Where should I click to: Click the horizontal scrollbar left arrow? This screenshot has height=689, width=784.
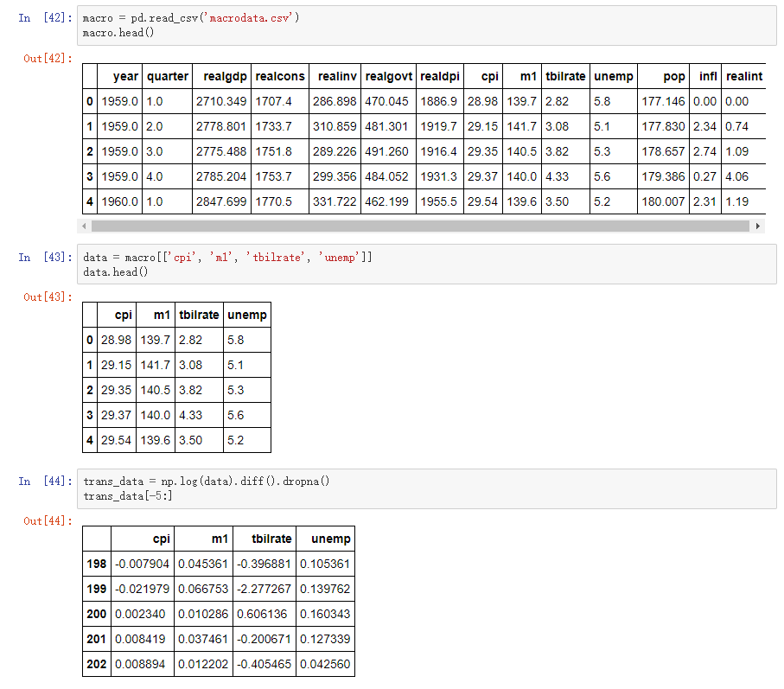click(x=85, y=226)
